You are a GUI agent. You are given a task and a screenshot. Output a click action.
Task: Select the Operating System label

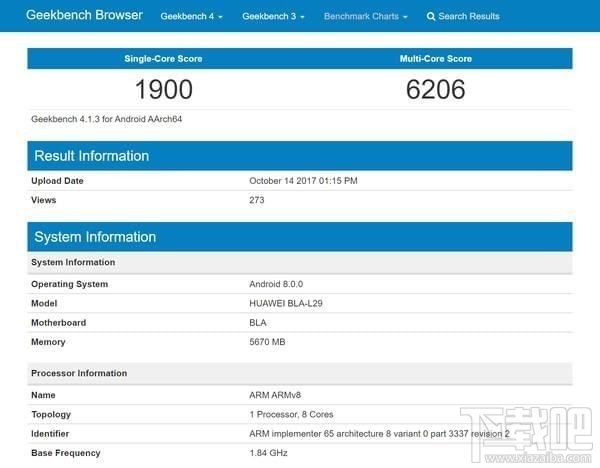click(70, 284)
